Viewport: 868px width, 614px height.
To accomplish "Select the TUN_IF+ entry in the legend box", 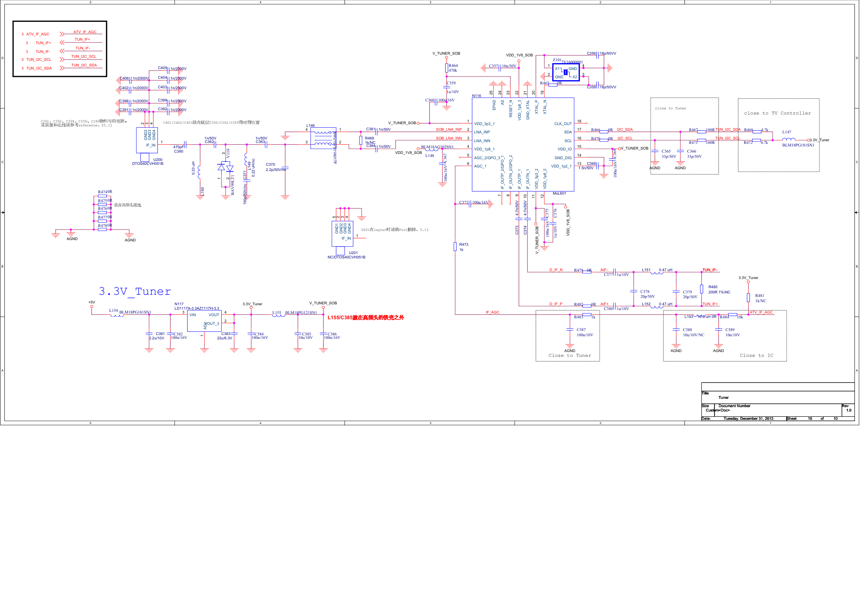I will click(43, 43).
